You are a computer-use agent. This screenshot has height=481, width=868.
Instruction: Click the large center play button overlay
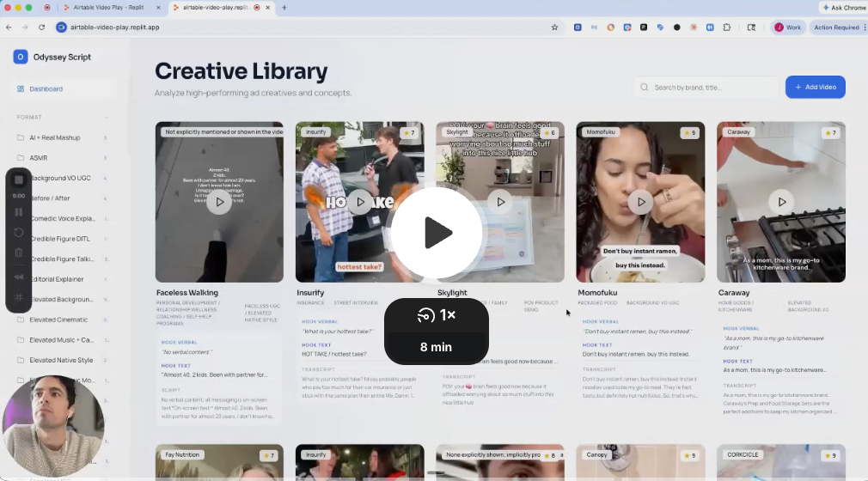[x=437, y=233]
